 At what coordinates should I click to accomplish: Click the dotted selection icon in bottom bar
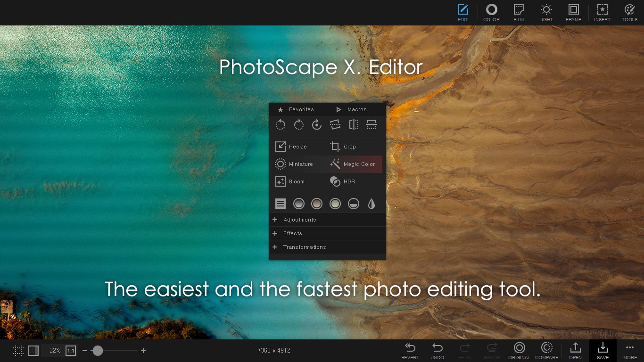(18, 351)
